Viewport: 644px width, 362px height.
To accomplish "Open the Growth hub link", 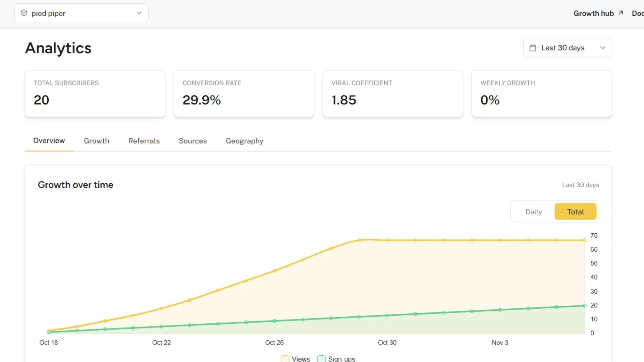I will tap(594, 13).
